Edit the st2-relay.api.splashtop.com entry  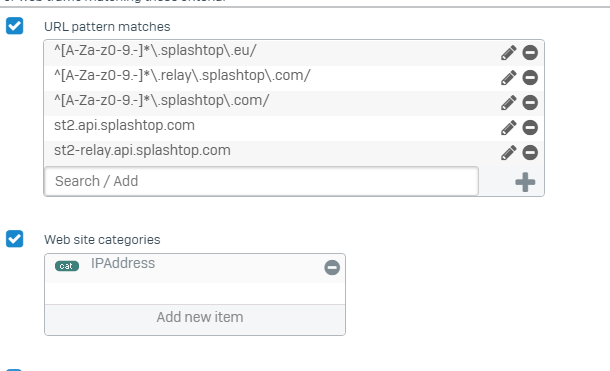click(x=508, y=152)
